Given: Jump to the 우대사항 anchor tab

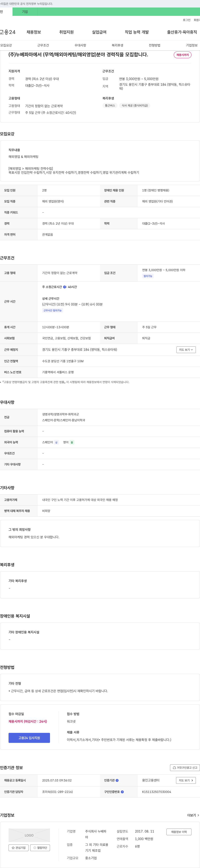Looking at the screenshot, I should (80, 45).
